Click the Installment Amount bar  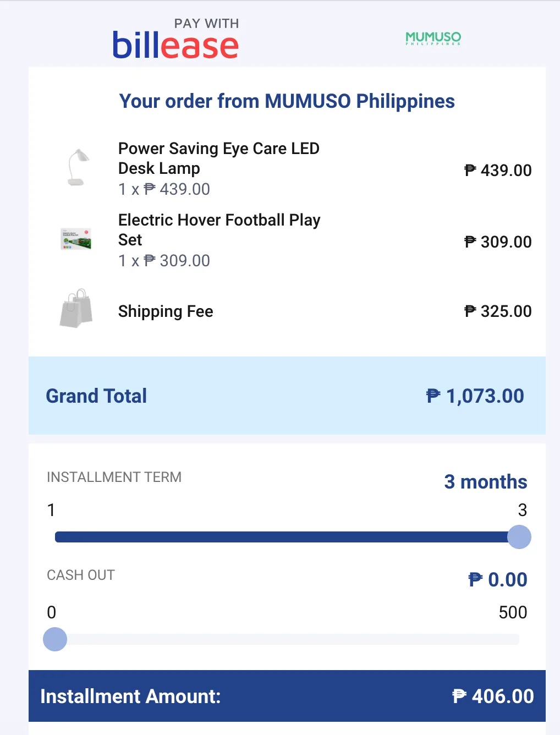[x=287, y=696]
